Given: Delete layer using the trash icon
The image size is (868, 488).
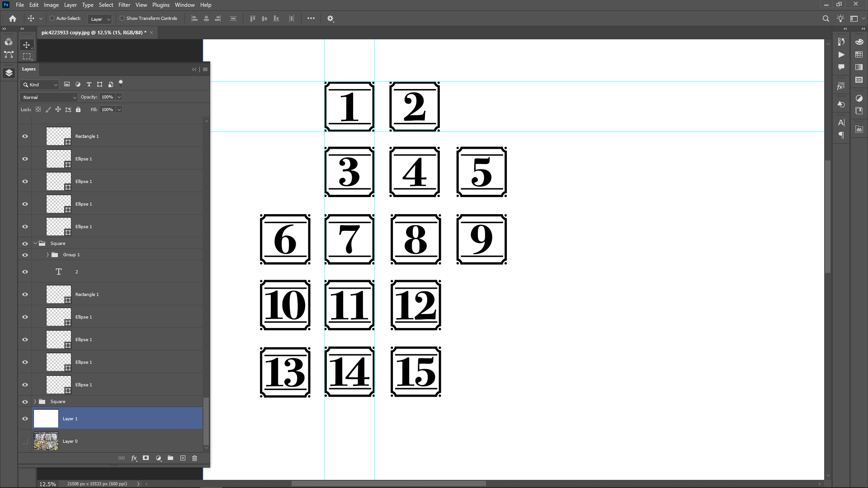Looking at the screenshot, I should (x=195, y=458).
